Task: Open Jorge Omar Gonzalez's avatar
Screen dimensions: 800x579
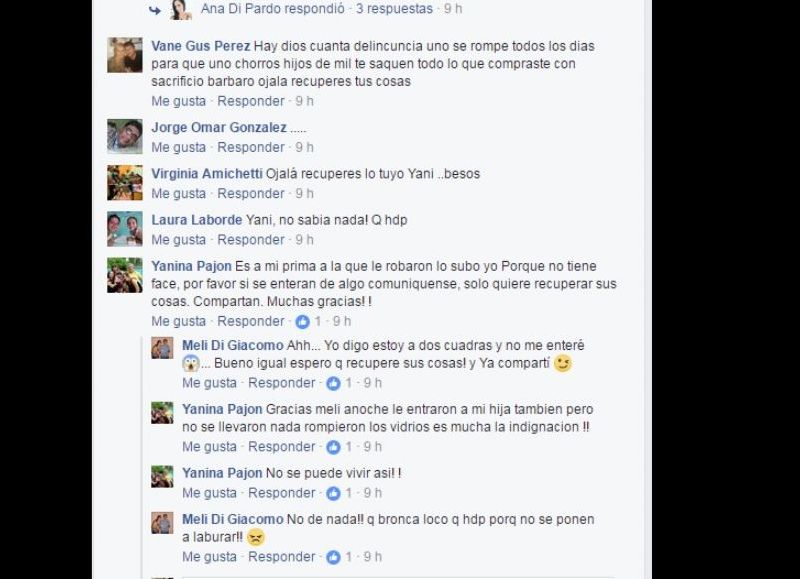Action: coord(125,136)
